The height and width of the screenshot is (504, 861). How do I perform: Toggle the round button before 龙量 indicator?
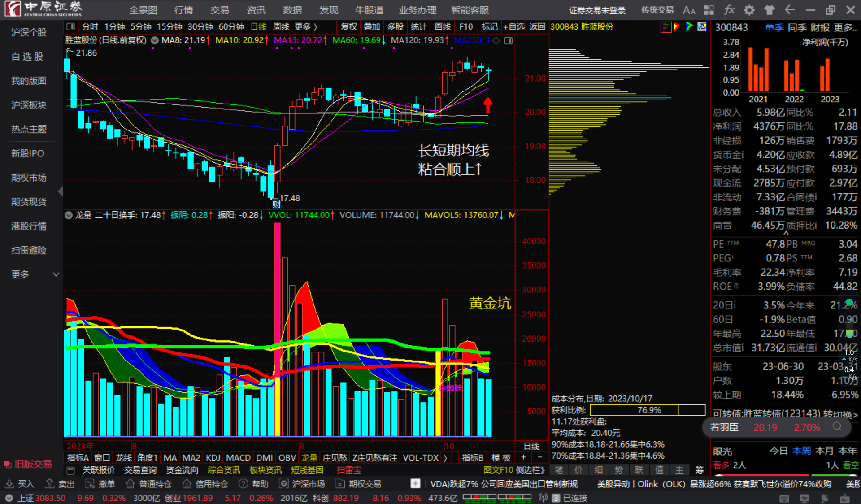point(69,215)
